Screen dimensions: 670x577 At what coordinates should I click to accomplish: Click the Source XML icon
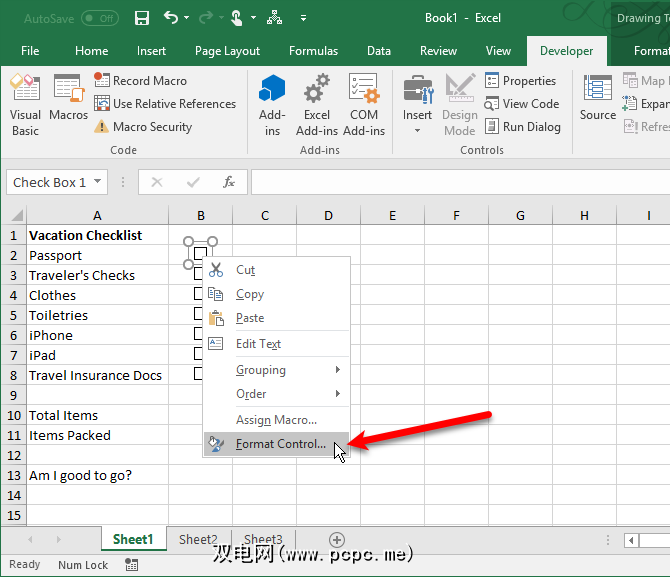click(x=598, y=98)
